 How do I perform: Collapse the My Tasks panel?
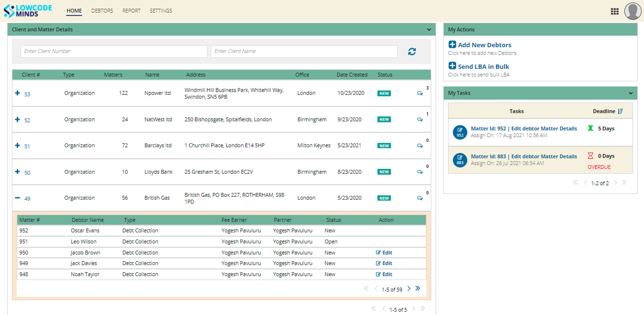point(631,93)
